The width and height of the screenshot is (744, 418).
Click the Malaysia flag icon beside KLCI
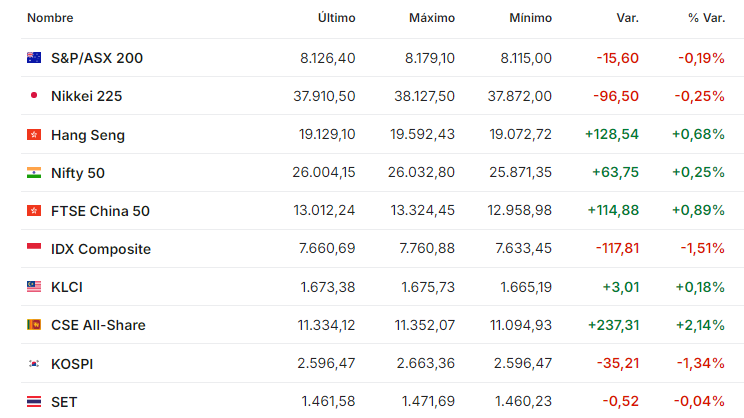click(x=34, y=287)
